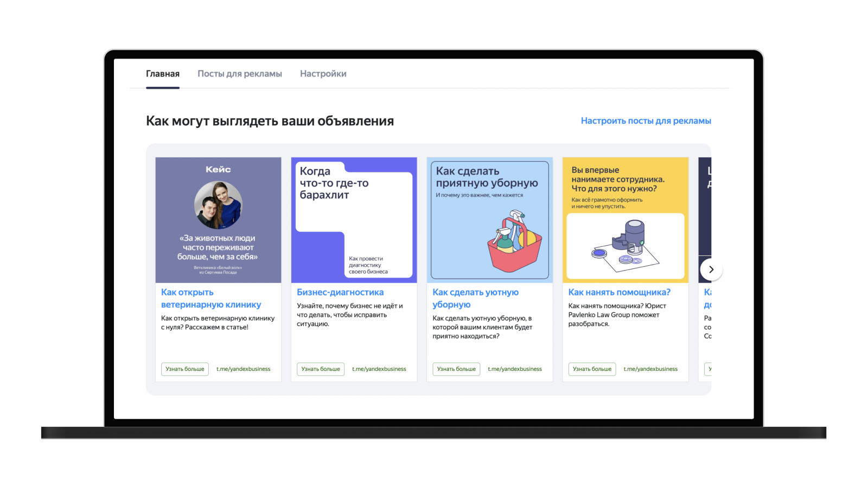Open the yellow hiring employee card image
Viewport: 868px width, 488px height.
(626, 220)
